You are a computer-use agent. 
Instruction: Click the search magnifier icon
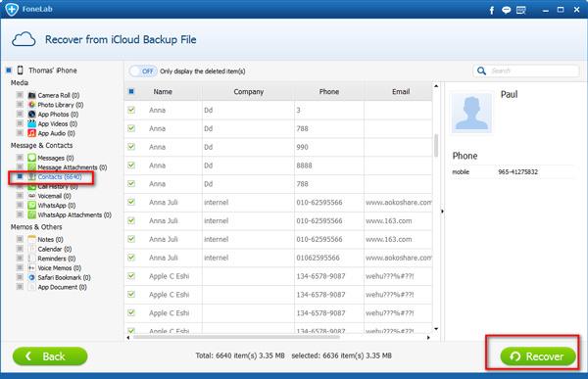click(x=481, y=71)
